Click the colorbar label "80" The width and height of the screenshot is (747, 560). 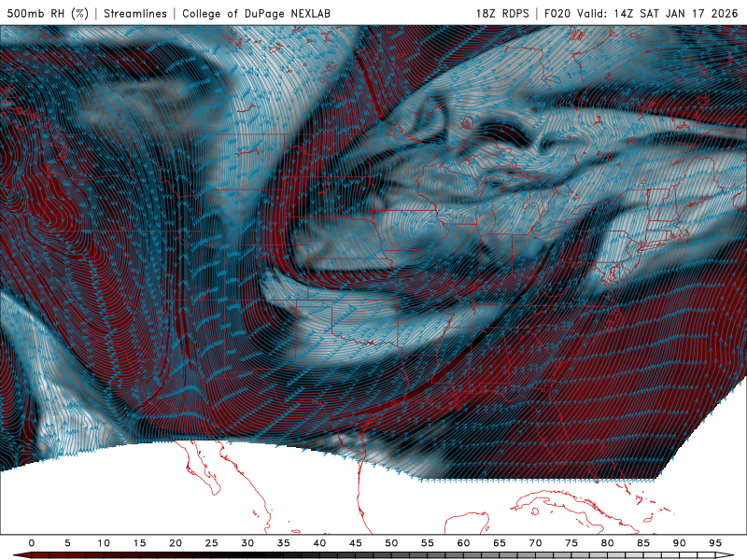pyautogui.click(x=608, y=543)
